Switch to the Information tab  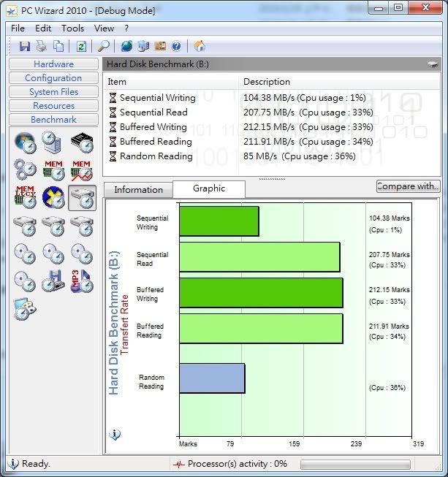(138, 190)
